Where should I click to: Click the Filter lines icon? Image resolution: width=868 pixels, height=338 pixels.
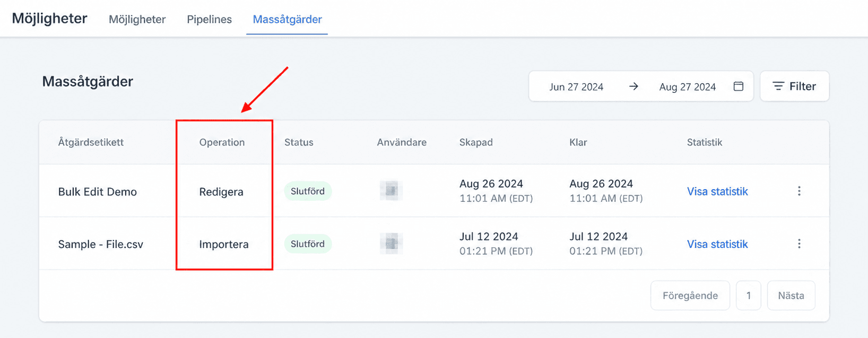coord(778,86)
